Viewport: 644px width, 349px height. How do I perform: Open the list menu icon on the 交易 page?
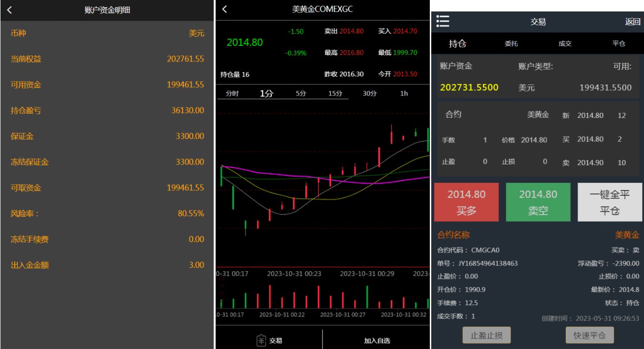point(443,21)
